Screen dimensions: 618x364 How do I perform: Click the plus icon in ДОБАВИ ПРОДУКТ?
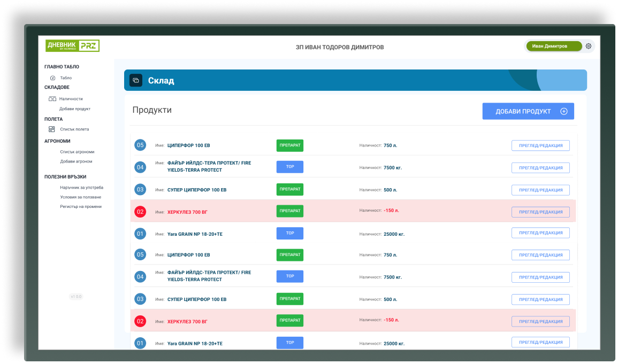tap(563, 111)
